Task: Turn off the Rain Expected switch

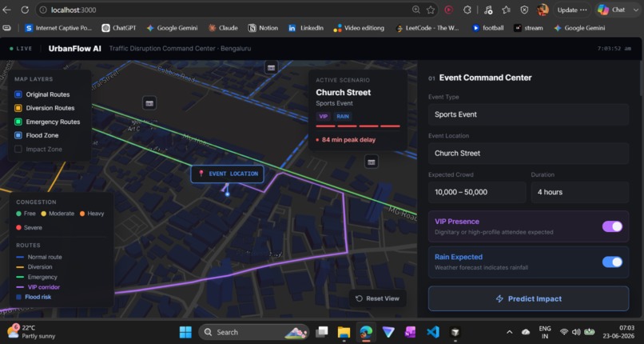Action: 612,262
